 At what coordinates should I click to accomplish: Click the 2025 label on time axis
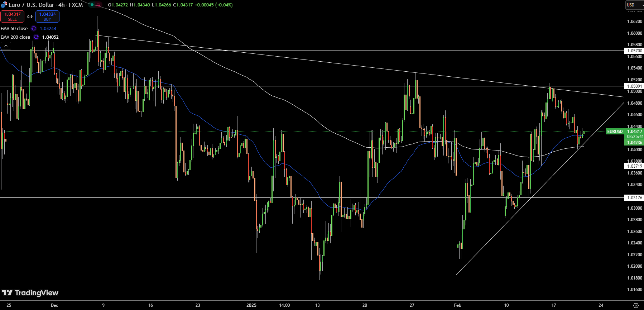pyautogui.click(x=251, y=305)
